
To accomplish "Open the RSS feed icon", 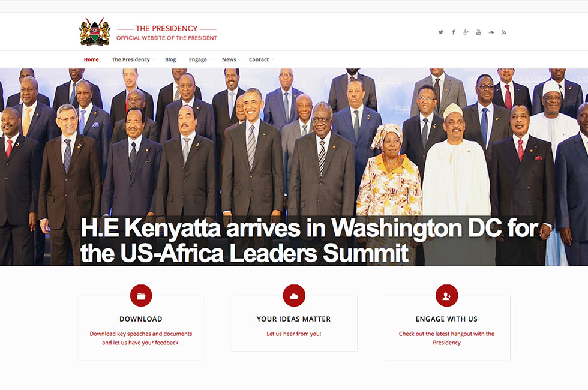I will (x=503, y=32).
